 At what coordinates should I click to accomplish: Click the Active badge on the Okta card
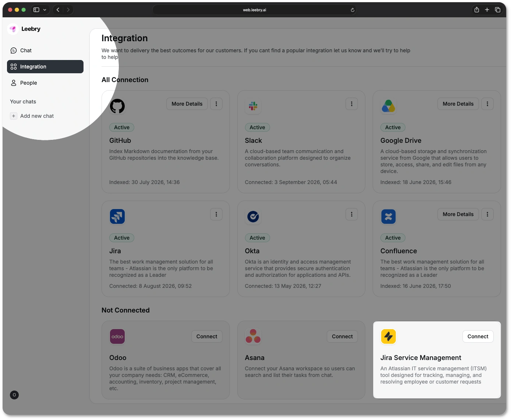pyautogui.click(x=258, y=238)
